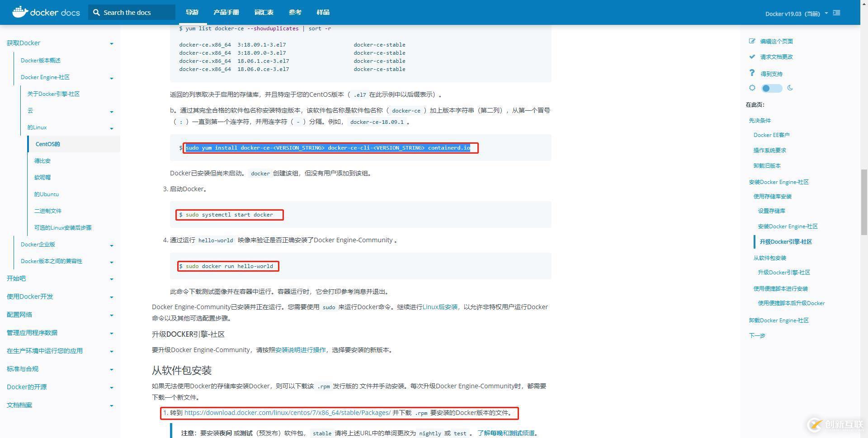Expand the 文档档案 section arrow
The height and width of the screenshot is (438, 868).
tap(112, 406)
